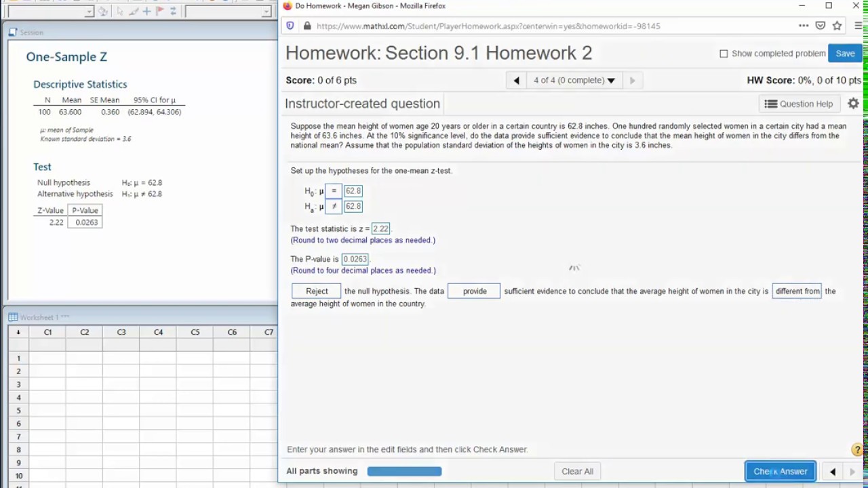Click the Score: 0 of 6 pts text
The height and width of the screenshot is (488, 868).
tap(321, 80)
